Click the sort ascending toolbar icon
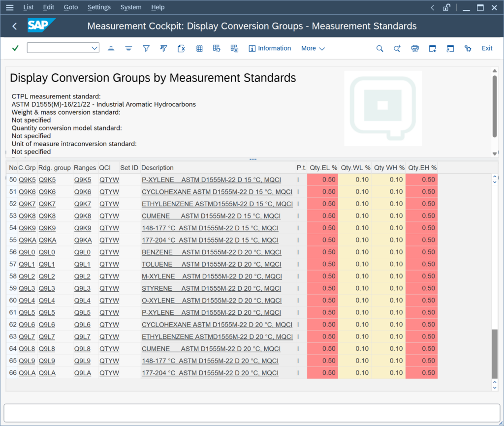 click(x=111, y=49)
